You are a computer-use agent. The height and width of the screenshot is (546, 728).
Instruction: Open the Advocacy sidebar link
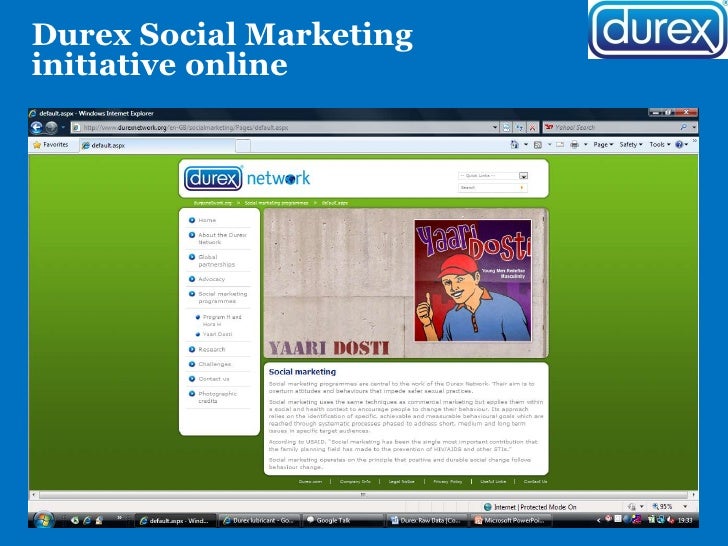pyautogui.click(x=211, y=279)
